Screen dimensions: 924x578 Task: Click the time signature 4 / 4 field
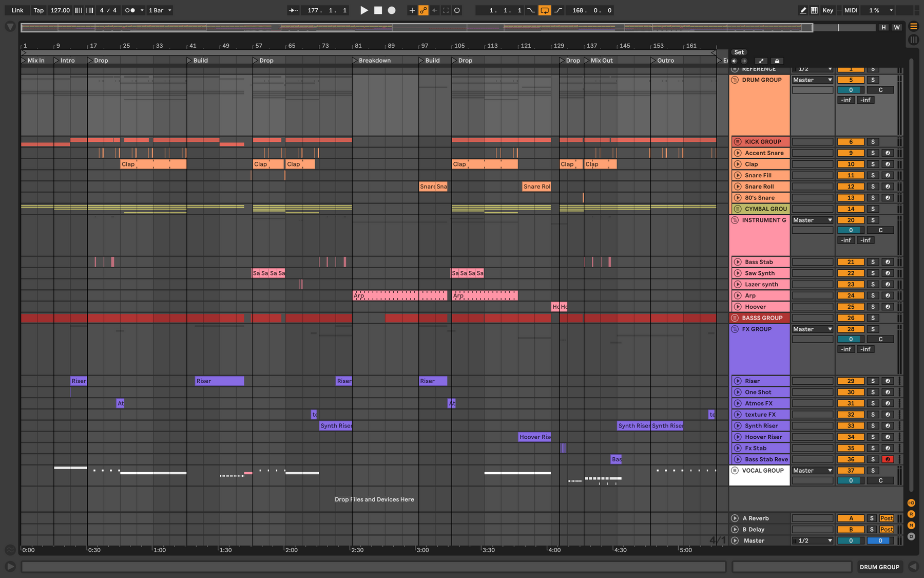click(108, 10)
